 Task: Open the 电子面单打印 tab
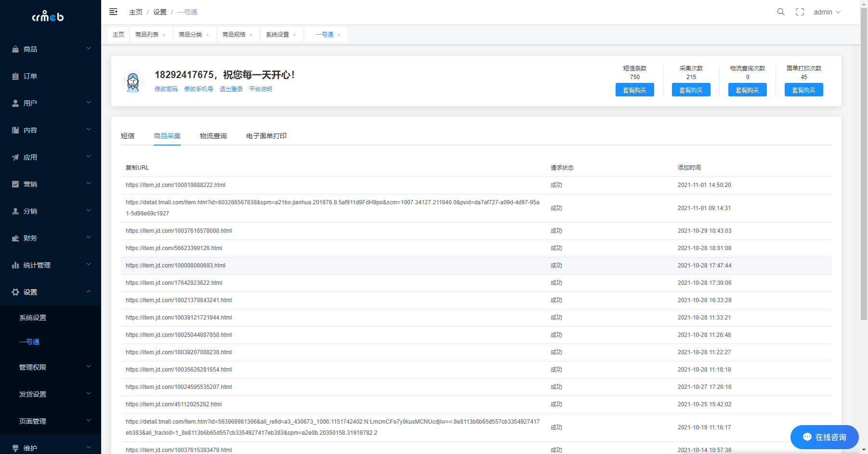click(266, 136)
